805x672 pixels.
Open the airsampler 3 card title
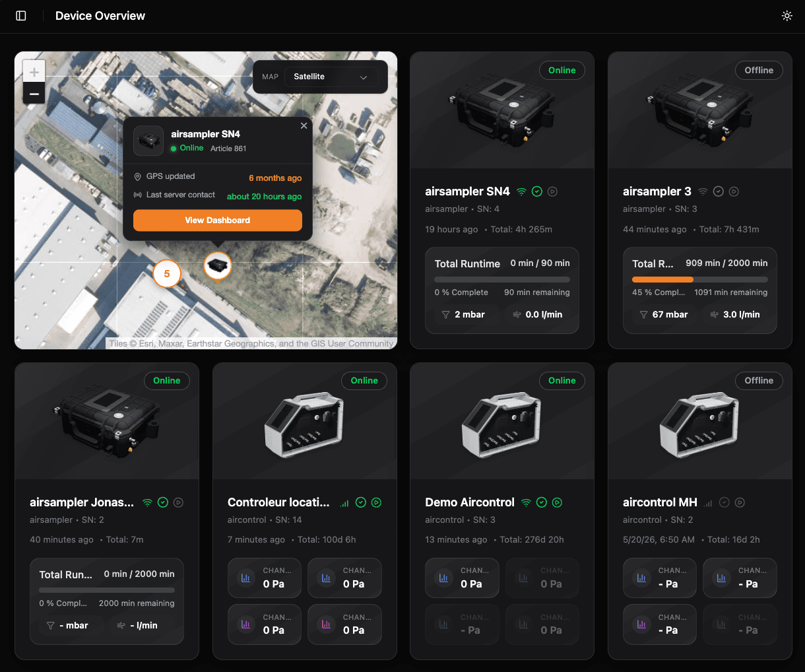(657, 191)
